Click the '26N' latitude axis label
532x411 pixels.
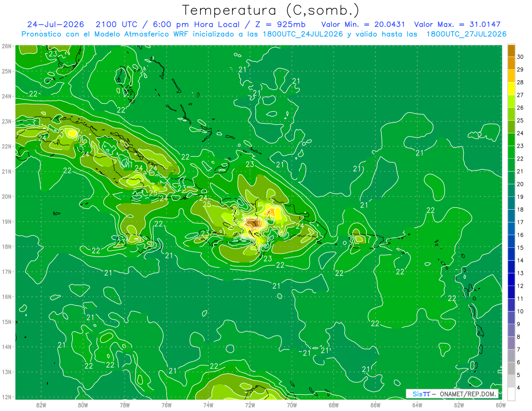pyautogui.click(x=7, y=46)
